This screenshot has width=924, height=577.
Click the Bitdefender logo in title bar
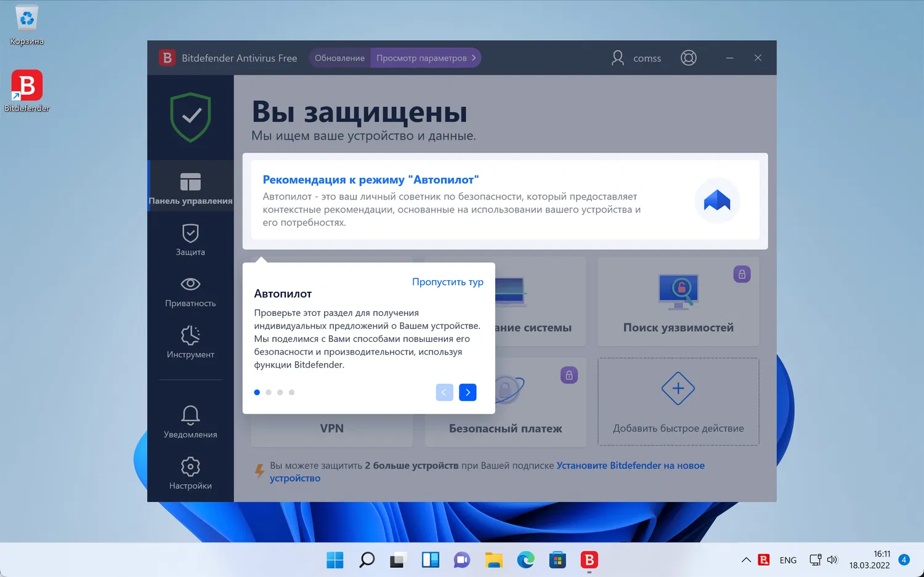167,58
